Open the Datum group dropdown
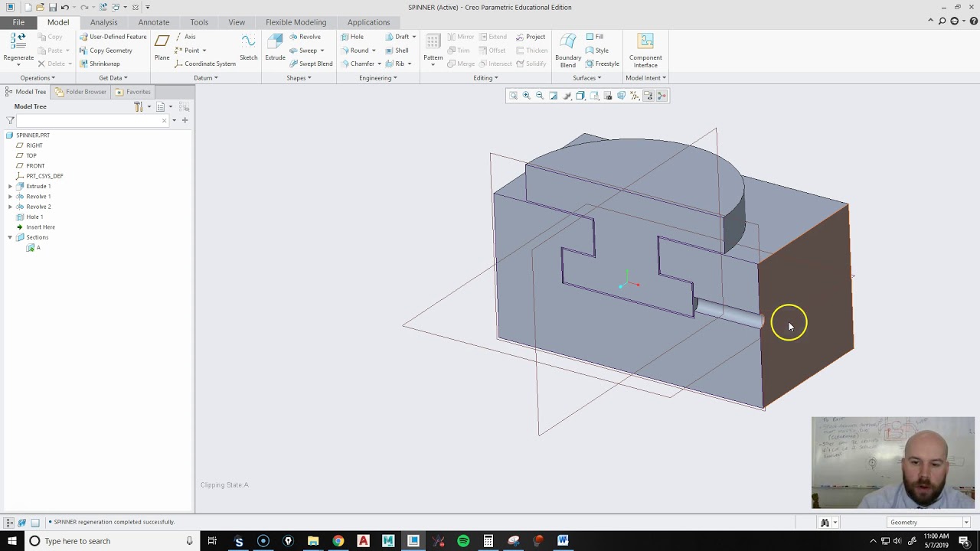This screenshot has width=980, height=551. coord(205,78)
